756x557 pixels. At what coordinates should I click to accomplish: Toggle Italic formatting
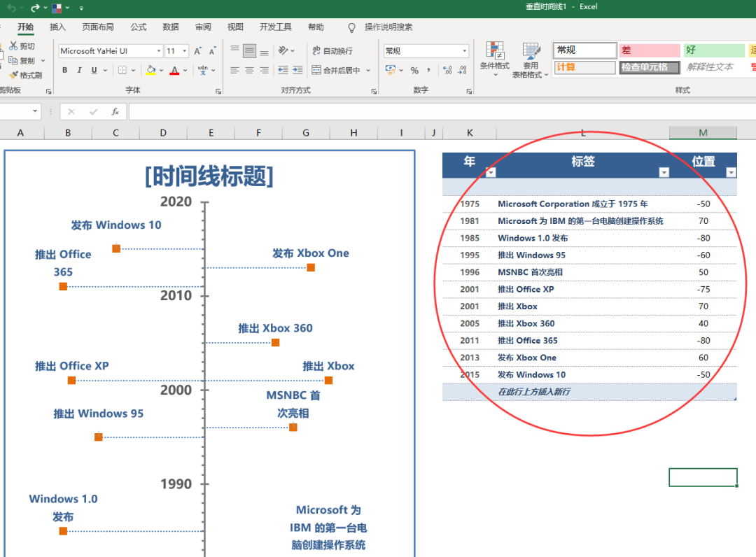[79, 71]
